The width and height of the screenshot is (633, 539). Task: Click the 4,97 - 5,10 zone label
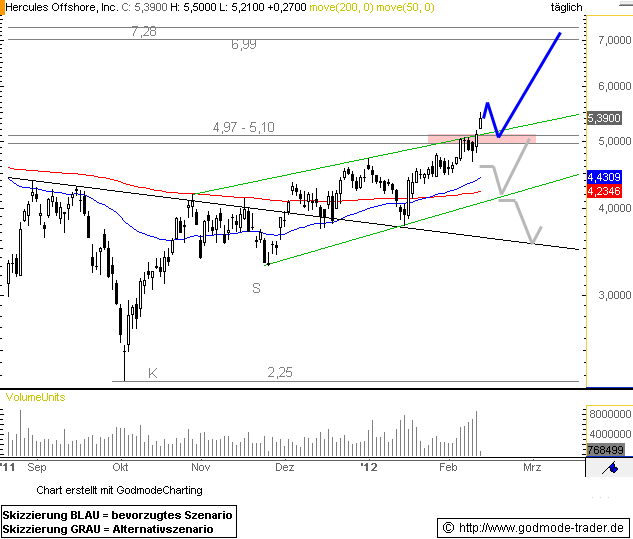tap(243, 127)
